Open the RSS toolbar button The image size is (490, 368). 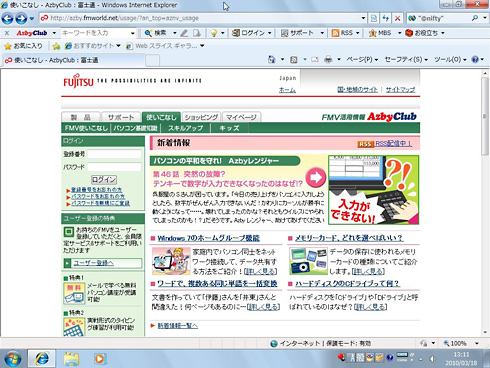pos(345,33)
